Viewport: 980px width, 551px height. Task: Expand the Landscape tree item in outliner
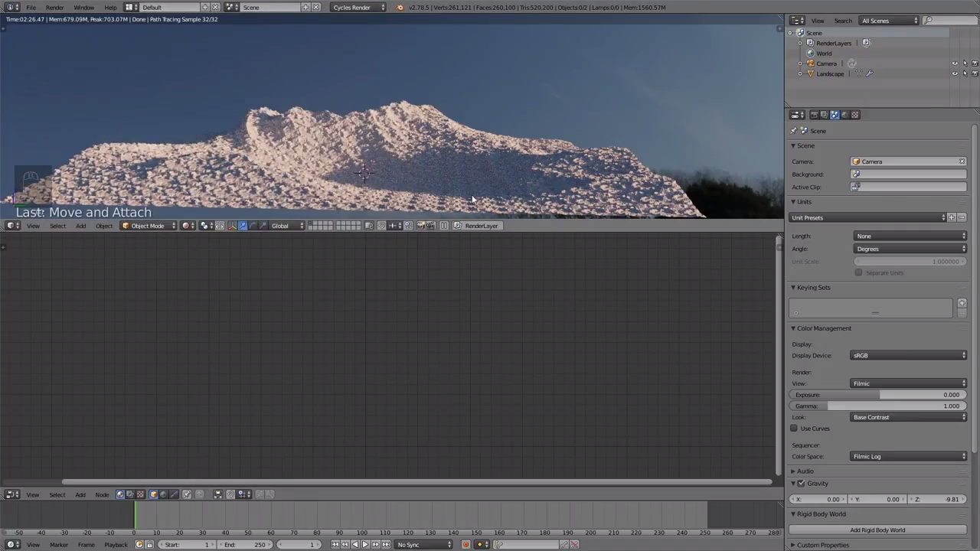pyautogui.click(x=800, y=74)
